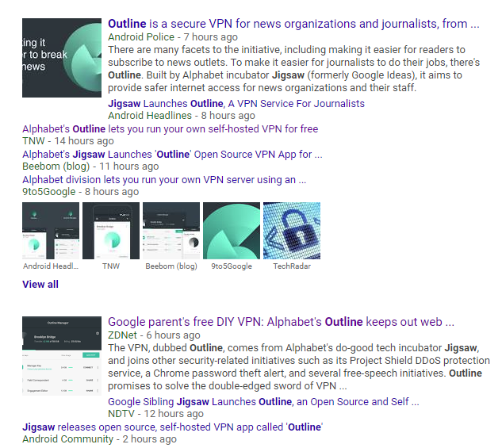Screen dimensions: 502x448
Task: Click the TNW phone screenshot thumbnail
Action: pos(111,231)
